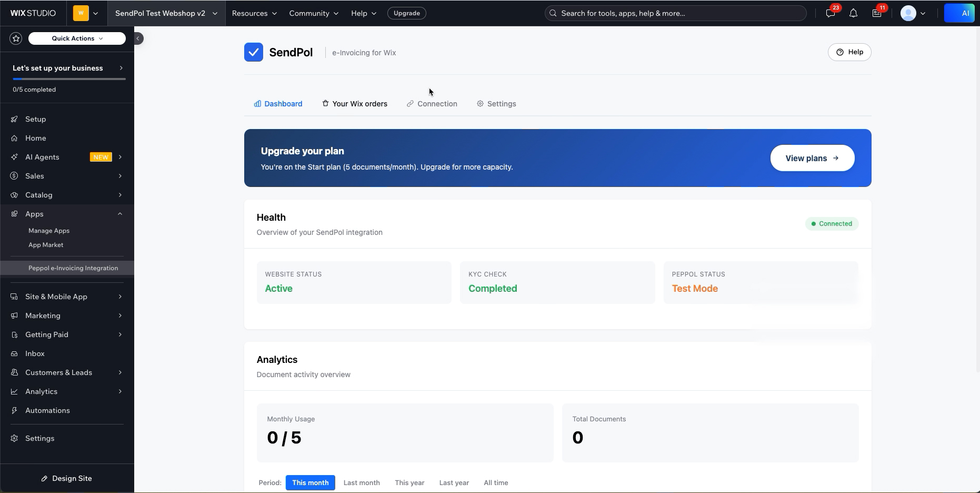Image resolution: width=980 pixels, height=493 pixels.
Task: Expand the SendPol Test Webshop v2 site selector
Action: (166, 13)
